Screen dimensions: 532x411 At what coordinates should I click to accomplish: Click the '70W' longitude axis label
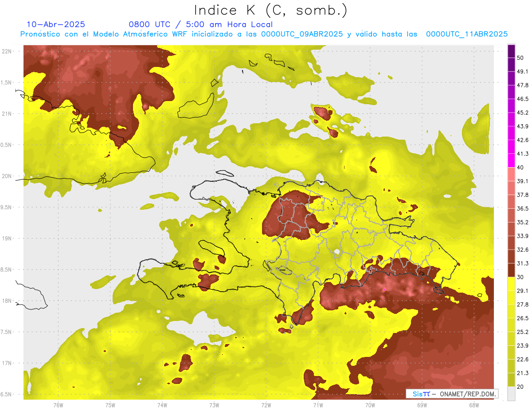click(370, 405)
